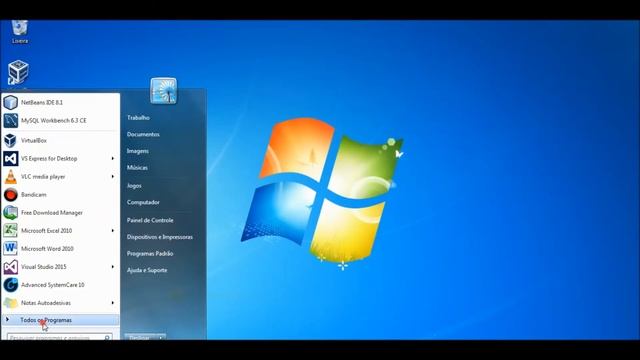Click VS Express for Desktop icon
The width and height of the screenshot is (640, 360).
point(11,158)
